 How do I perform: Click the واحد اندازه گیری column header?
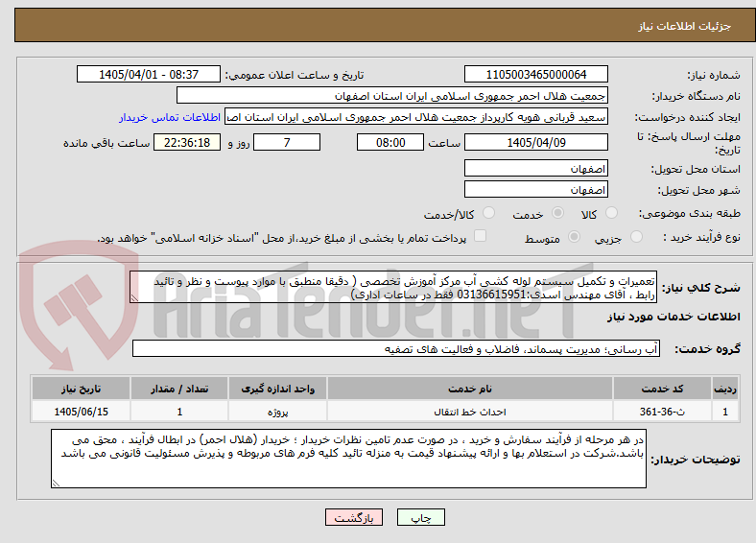(x=277, y=389)
